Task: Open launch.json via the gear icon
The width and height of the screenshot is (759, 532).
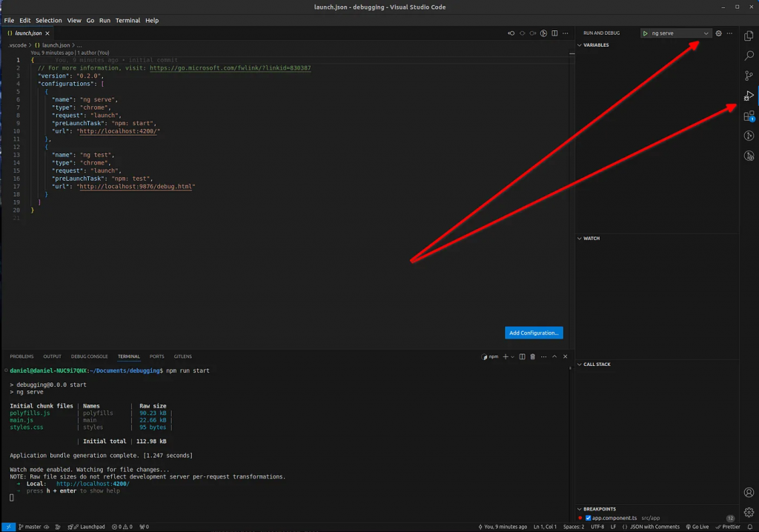Action: tap(718, 33)
